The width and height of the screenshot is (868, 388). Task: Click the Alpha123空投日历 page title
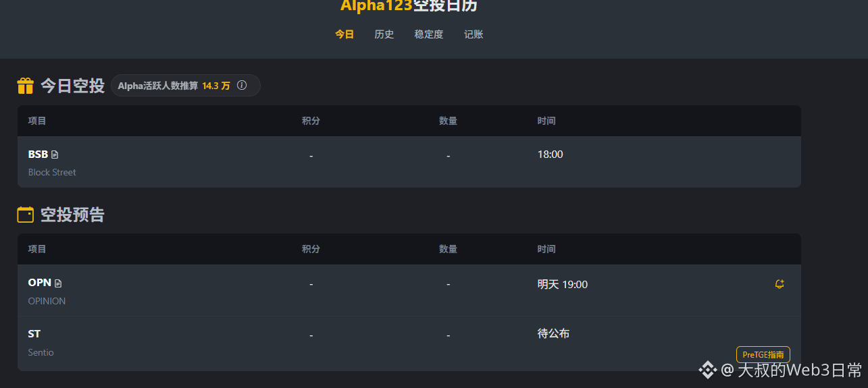tap(409, 5)
